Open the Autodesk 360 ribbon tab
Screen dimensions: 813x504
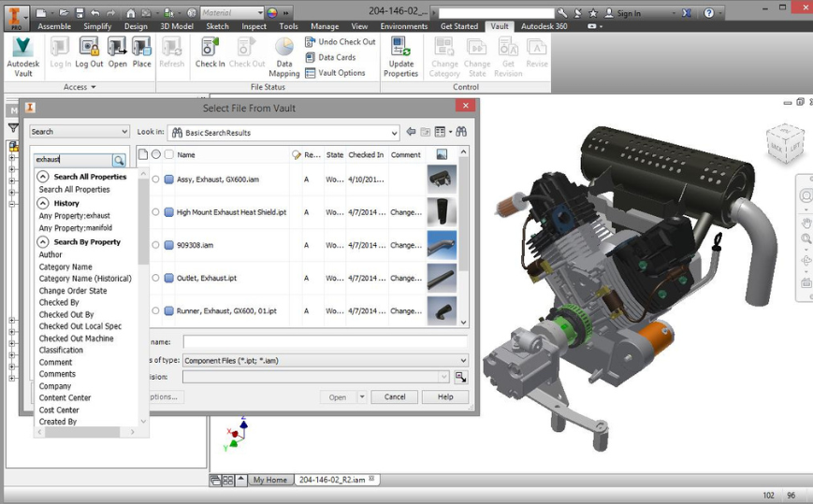point(544,26)
